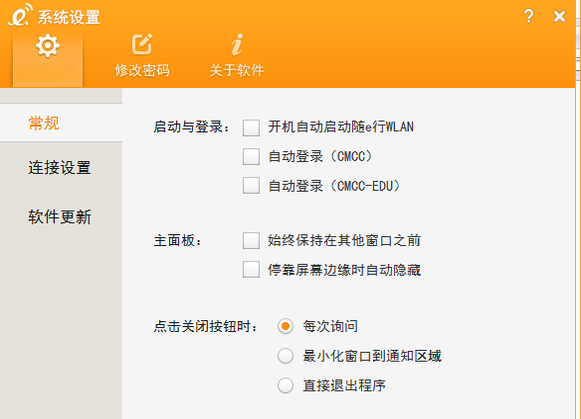Image resolution: width=581 pixels, height=419 pixels.
Task: Open the 修改密码 edit-pencil icon
Action: [142, 44]
